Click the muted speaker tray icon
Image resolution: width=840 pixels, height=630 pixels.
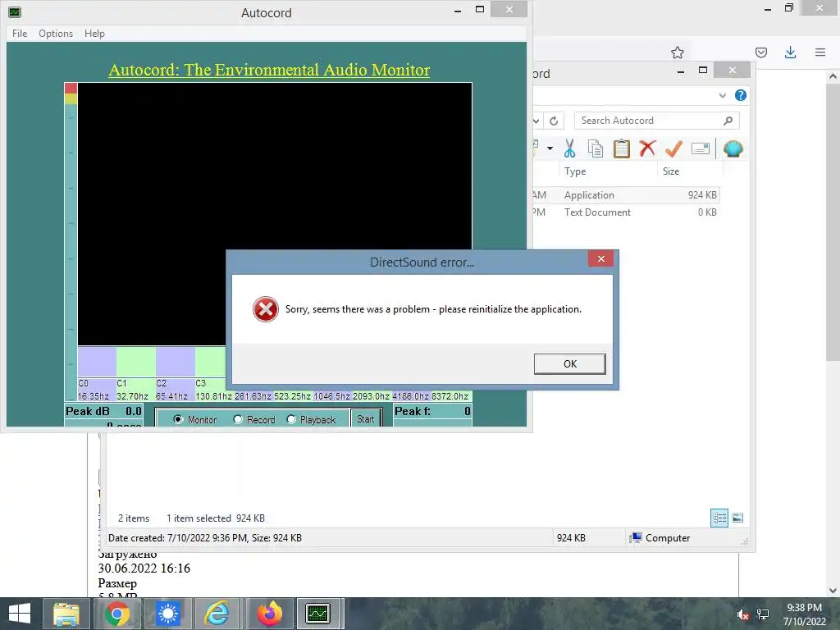click(742, 614)
